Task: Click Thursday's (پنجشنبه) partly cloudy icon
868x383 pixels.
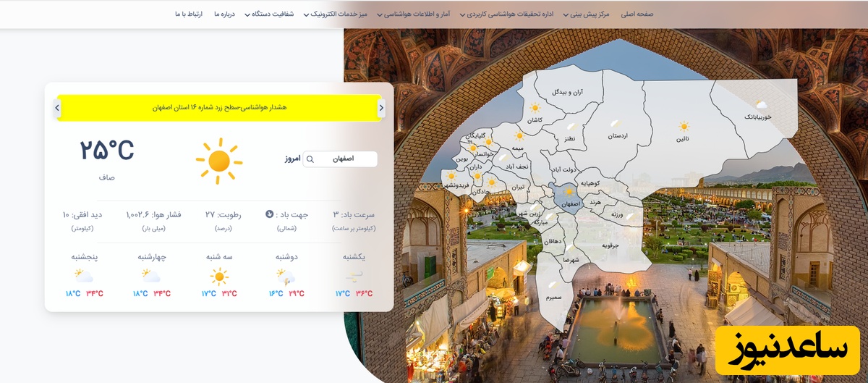Action: coord(84,276)
